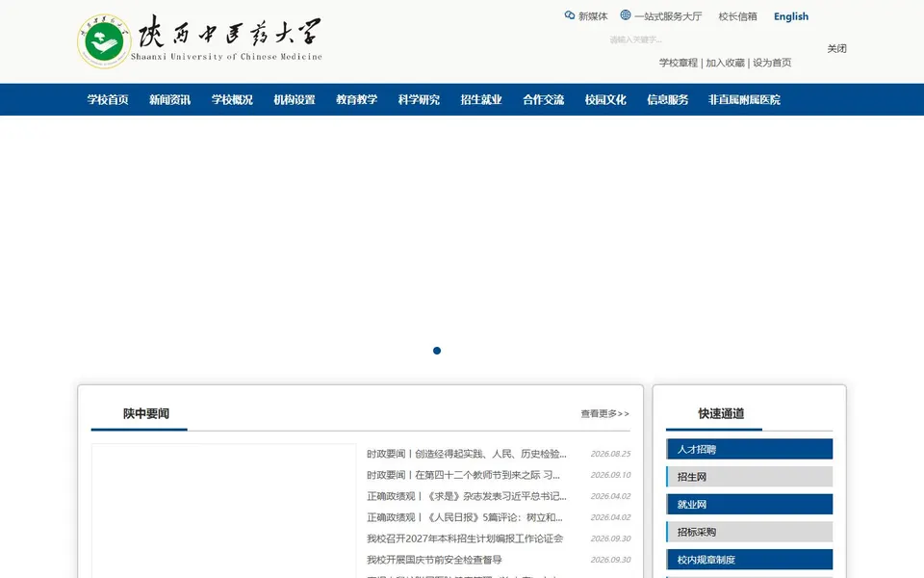Open news 时政要闻丨创造经得起实践、人民、历史检验

pos(466,454)
